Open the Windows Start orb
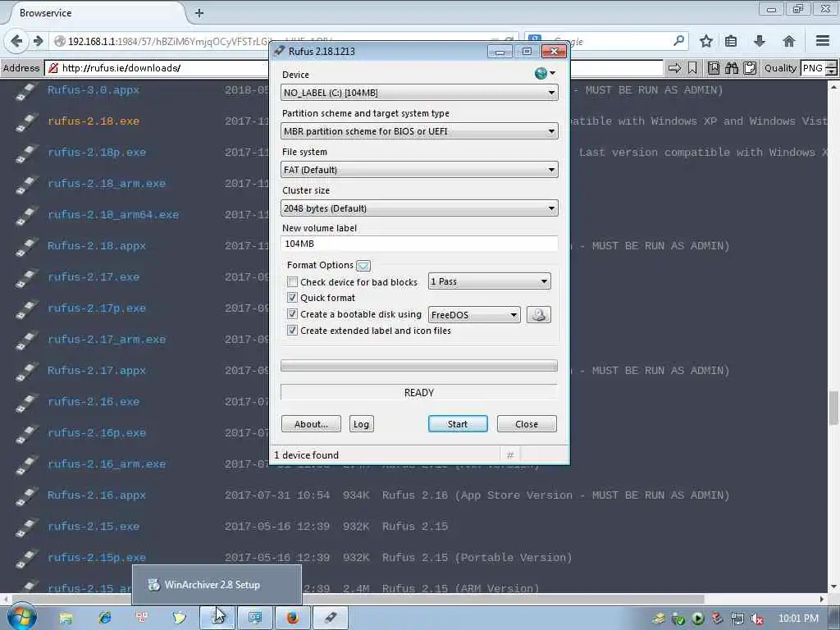This screenshot has height=630, width=840. 21,617
